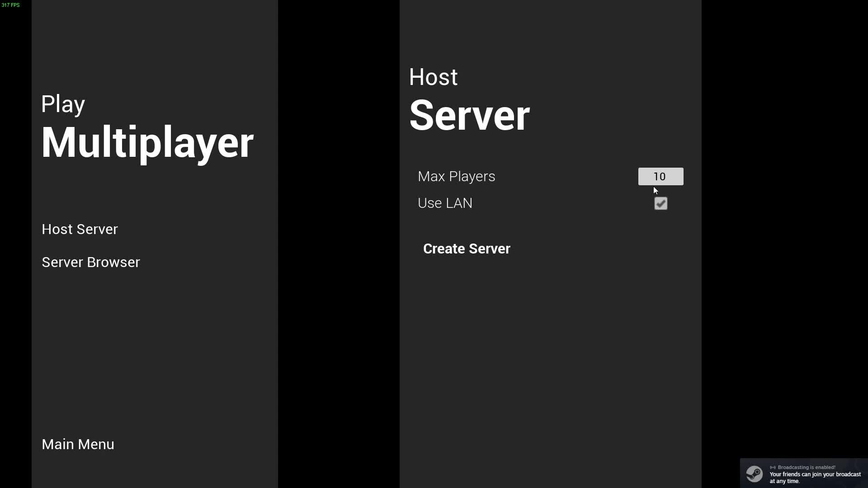
Task: Click the broadcast signal icon
Action: tap(773, 467)
